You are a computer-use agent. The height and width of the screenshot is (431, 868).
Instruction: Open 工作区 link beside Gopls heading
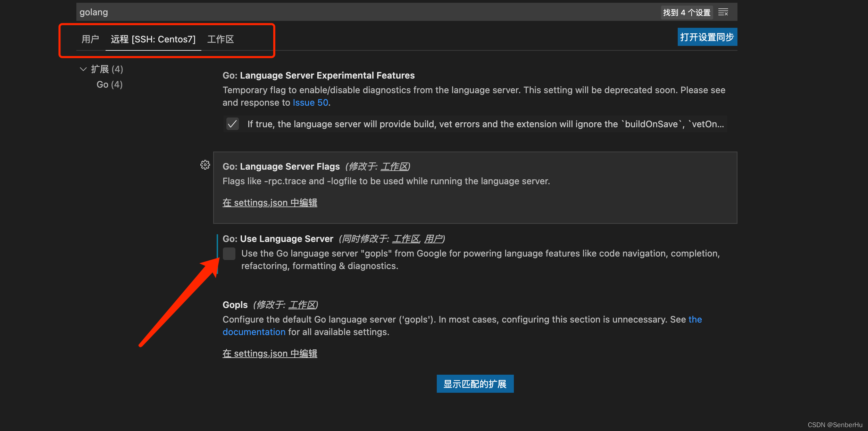coord(302,305)
